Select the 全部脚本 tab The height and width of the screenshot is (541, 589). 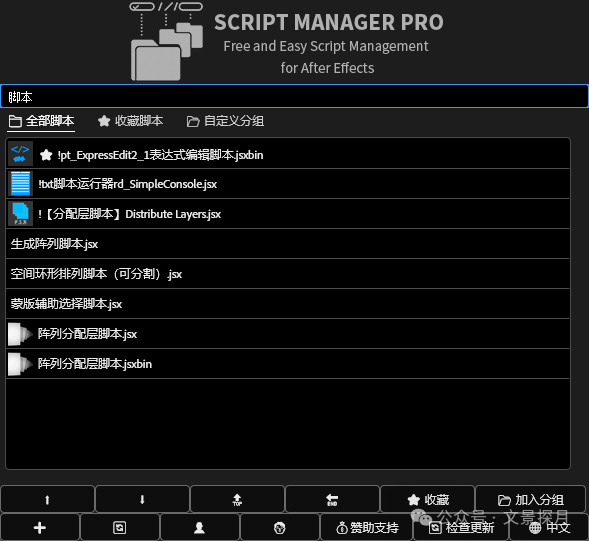[x=41, y=121]
